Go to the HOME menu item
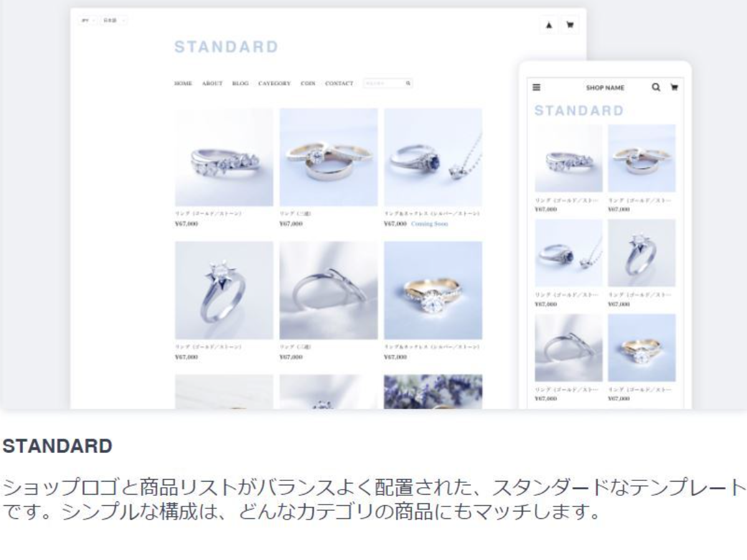The height and width of the screenshot is (560, 747). click(183, 83)
